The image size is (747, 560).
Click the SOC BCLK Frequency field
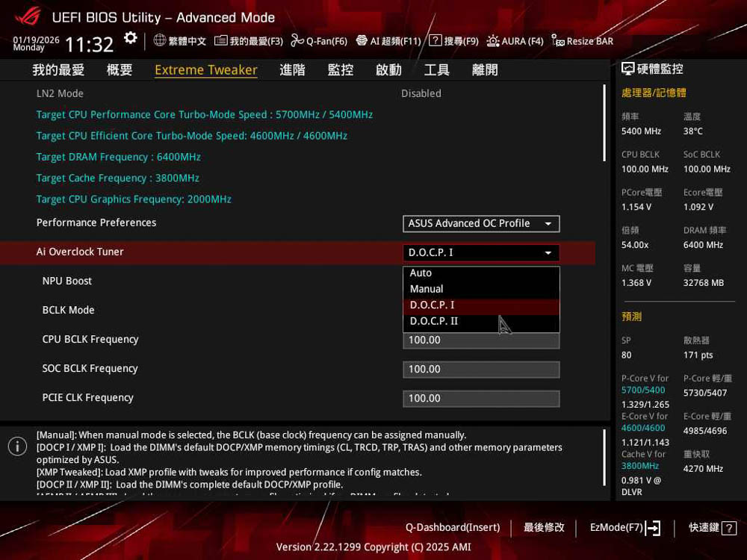click(481, 369)
